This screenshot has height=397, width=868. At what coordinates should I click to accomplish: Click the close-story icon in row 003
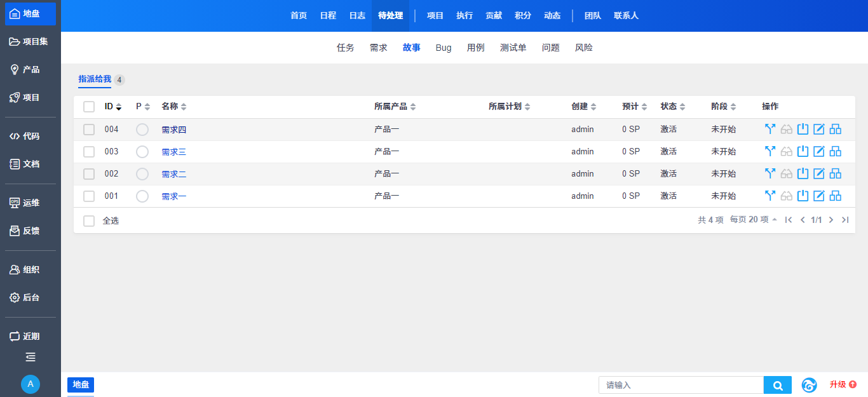pos(803,152)
